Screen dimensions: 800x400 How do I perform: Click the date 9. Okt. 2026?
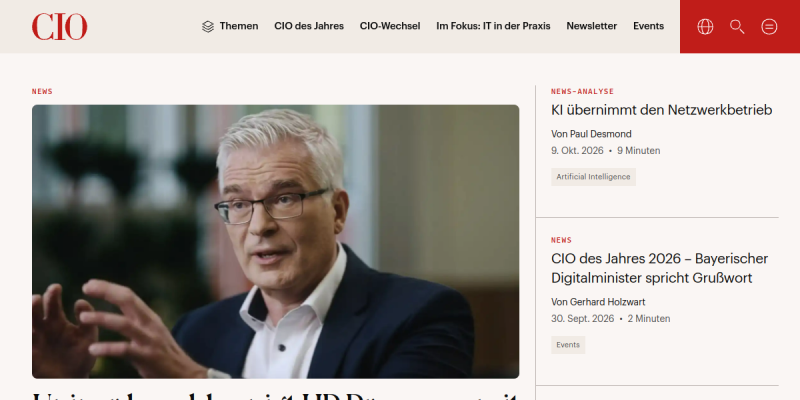click(x=577, y=151)
